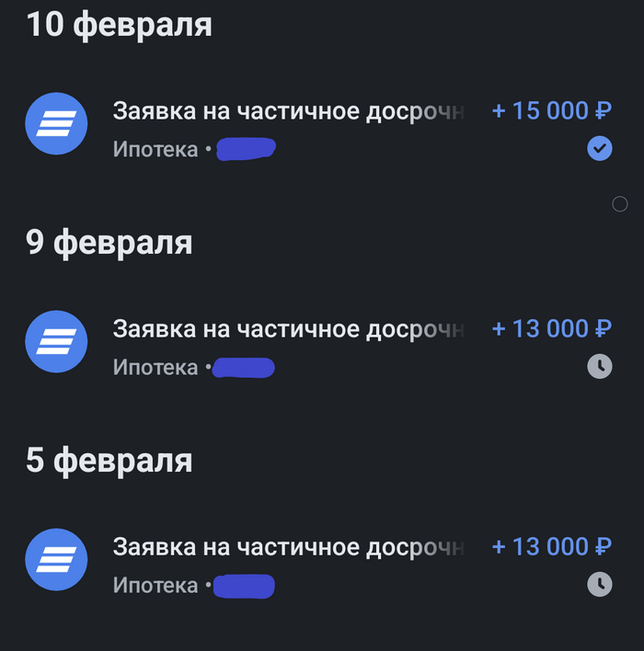This screenshot has width=644, height=651.
Task: Select the +13 000 ₽ amount on 5 февраля
Action: coord(552,547)
